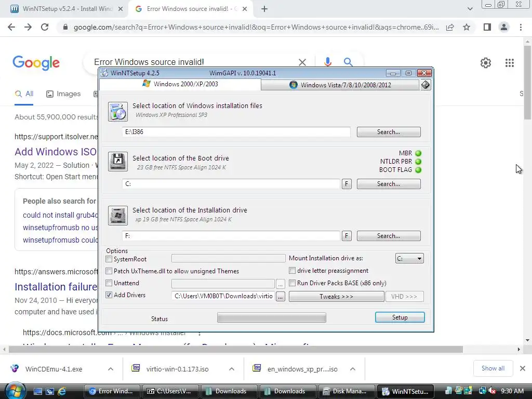Screen dimensions: 532x399
Task: Click the browser back arrow
Action: [x=11, y=27]
